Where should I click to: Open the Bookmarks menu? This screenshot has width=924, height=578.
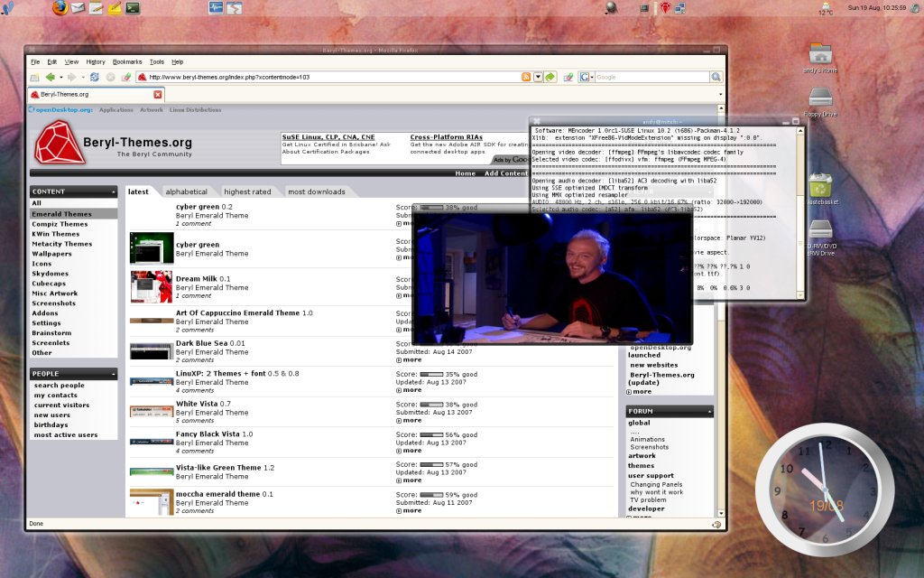[127, 62]
